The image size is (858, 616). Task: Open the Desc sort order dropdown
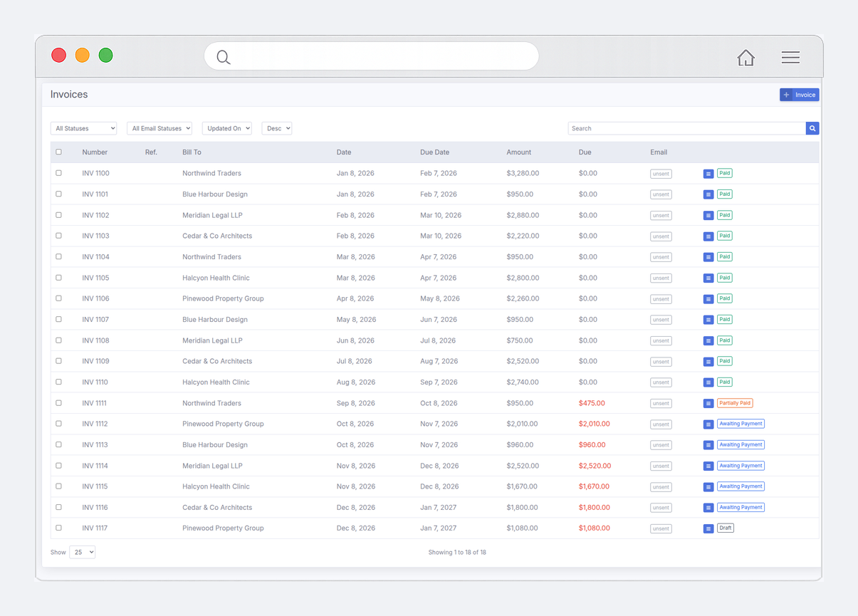[x=277, y=128]
